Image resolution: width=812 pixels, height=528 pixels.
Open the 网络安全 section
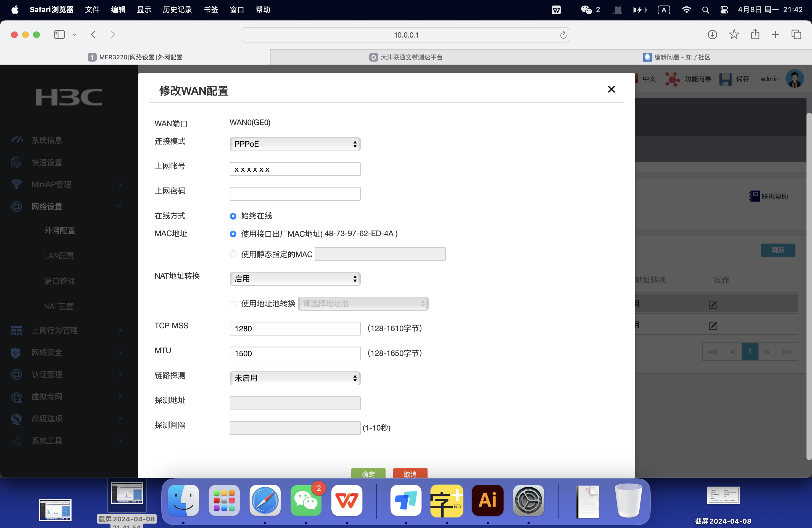click(47, 352)
